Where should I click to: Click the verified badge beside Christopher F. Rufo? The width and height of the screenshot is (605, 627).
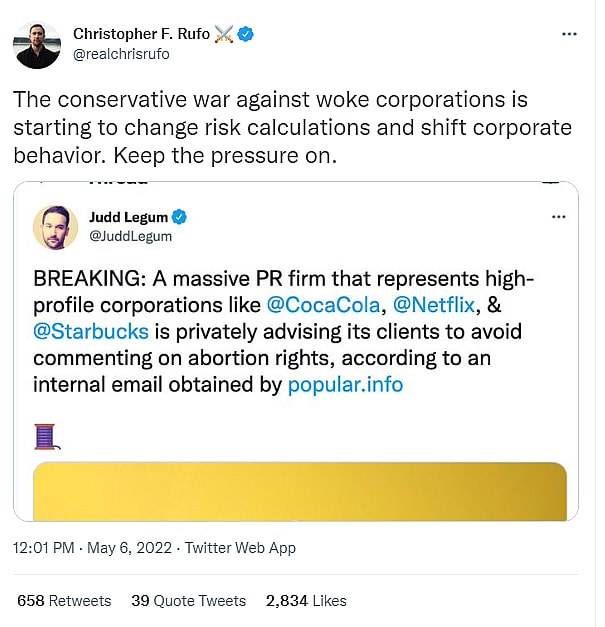(246, 34)
